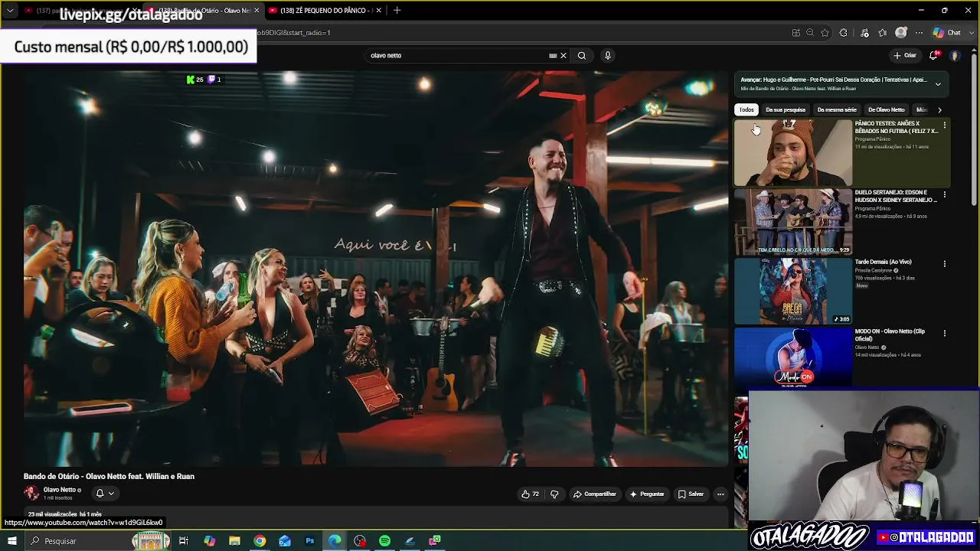
Task: Open the YouTube account avatar menu
Action: coord(955,55)
